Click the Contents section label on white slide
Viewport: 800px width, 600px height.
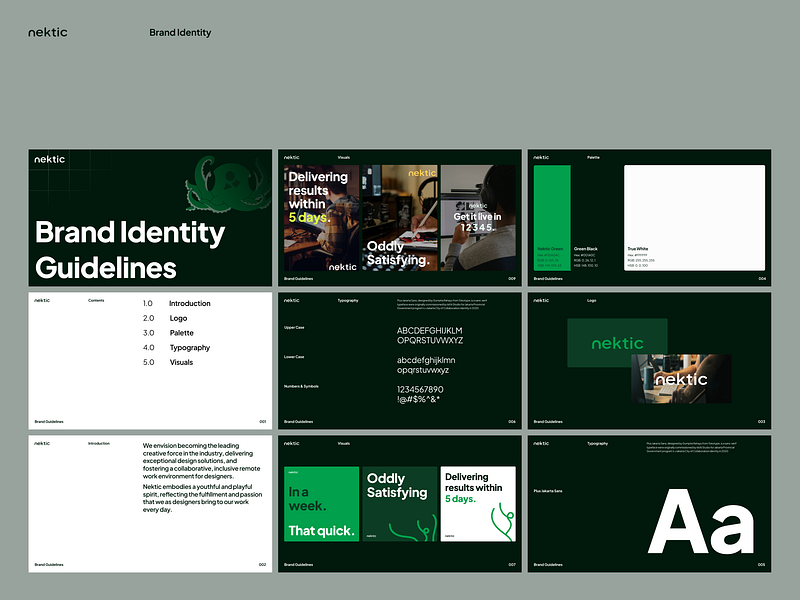pos(96,301)
